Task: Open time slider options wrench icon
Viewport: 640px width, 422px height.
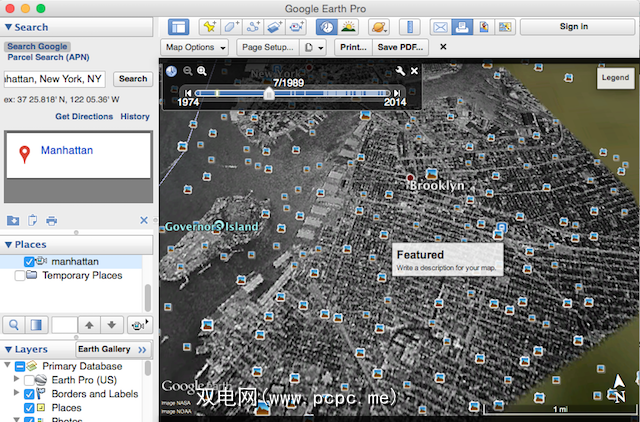Action: pyautogui.click(x=399, y=71)
